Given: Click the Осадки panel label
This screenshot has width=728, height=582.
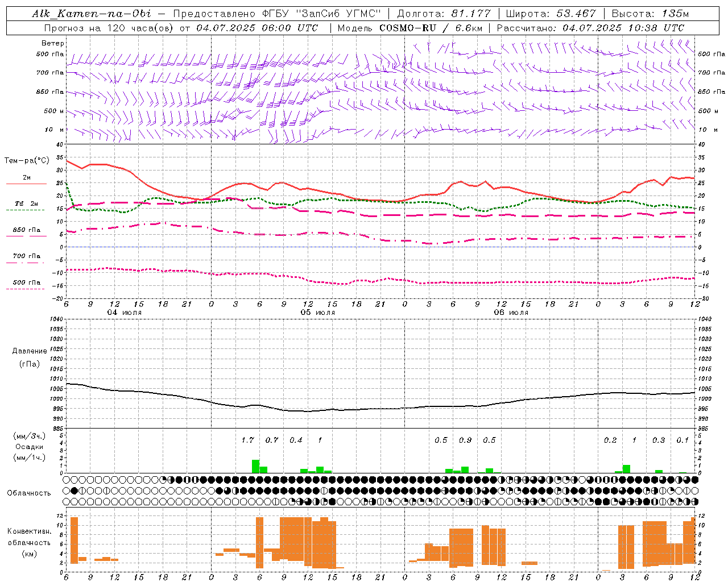Looking at the screenshot, I should (x=30, y=447).
